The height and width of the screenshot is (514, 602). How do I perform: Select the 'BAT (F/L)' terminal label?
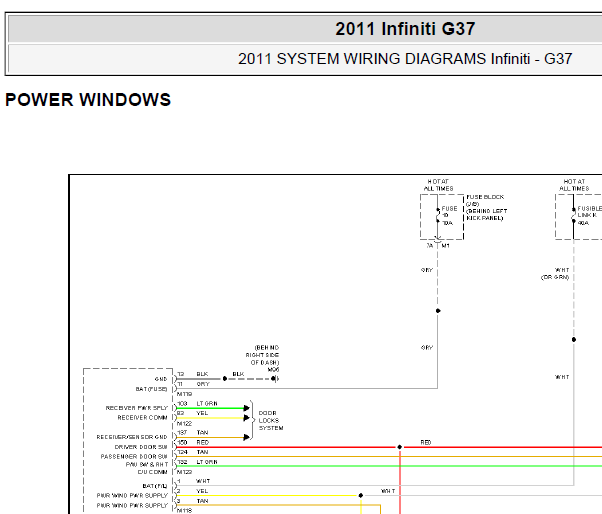[155, 486]
